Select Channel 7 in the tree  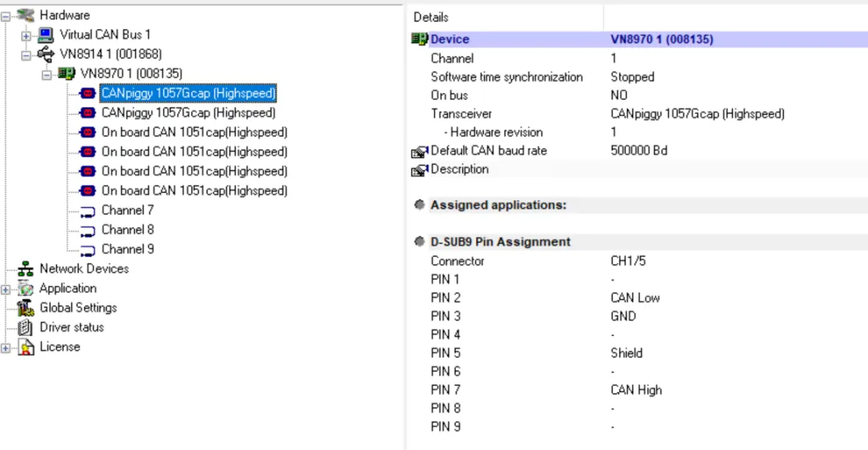pos(127,211)
